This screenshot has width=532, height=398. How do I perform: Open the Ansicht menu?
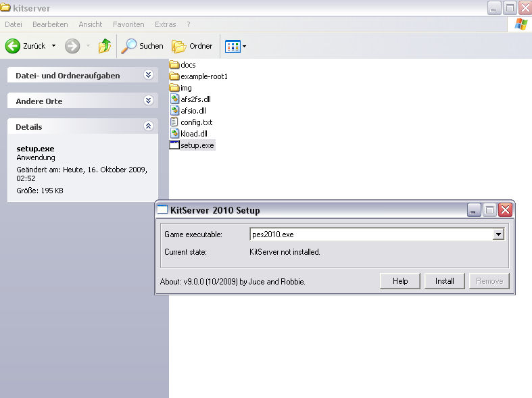pyautogui.click(x=91, y=24)
